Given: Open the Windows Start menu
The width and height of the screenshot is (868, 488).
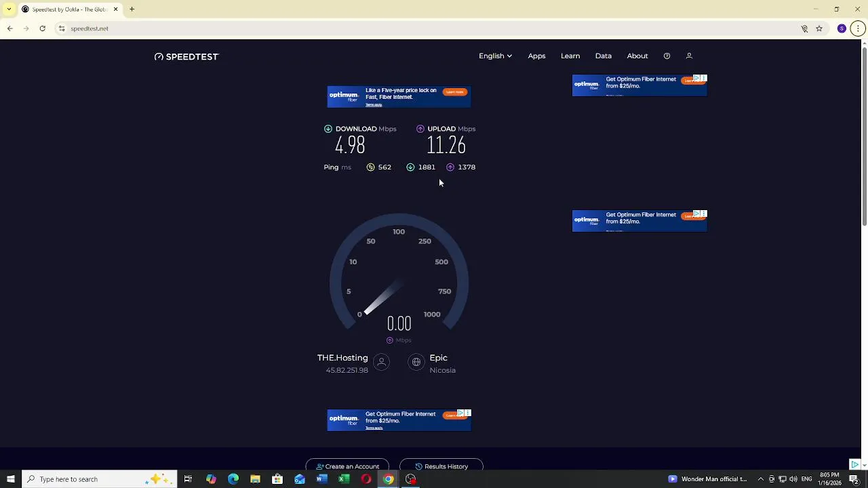Looking at the screenshot, I should click(11, 479).
